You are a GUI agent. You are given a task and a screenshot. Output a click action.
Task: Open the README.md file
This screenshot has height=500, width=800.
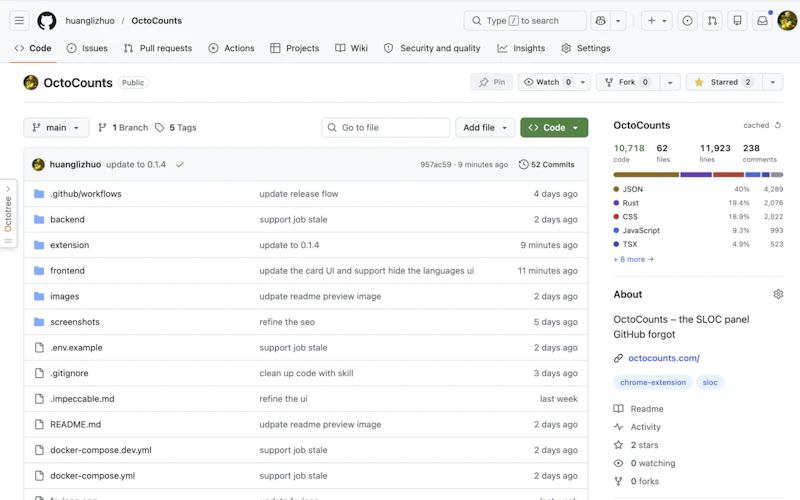click(x=76, y=424)
